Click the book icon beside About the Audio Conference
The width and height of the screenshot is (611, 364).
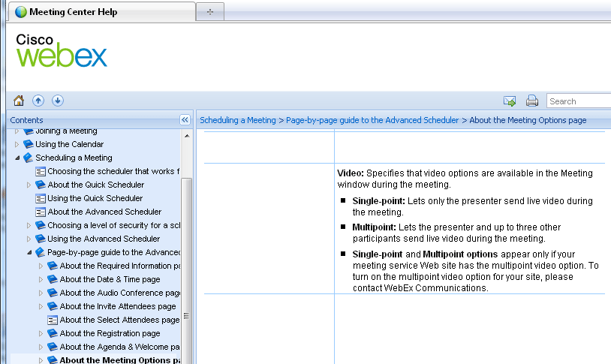53,293
